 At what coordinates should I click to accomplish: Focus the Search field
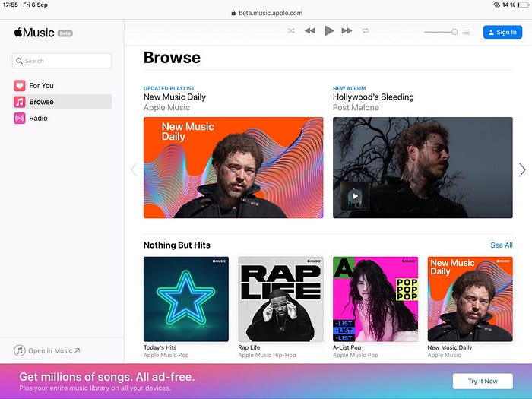(62, 61)
